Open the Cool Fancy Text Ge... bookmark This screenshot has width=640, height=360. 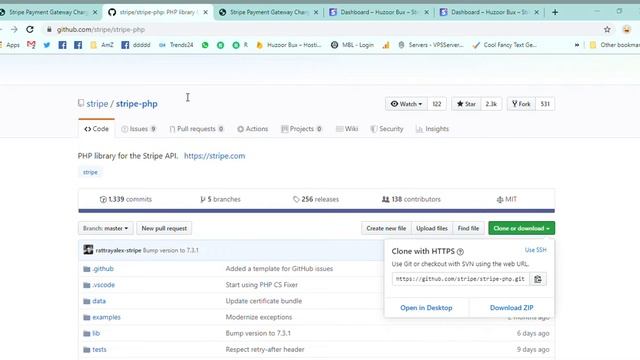[504, 45]
